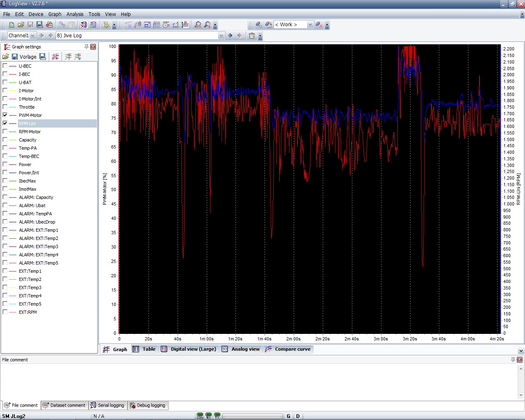Open a file with the folder icon
The image size is (525, 420).
[21, 25]
